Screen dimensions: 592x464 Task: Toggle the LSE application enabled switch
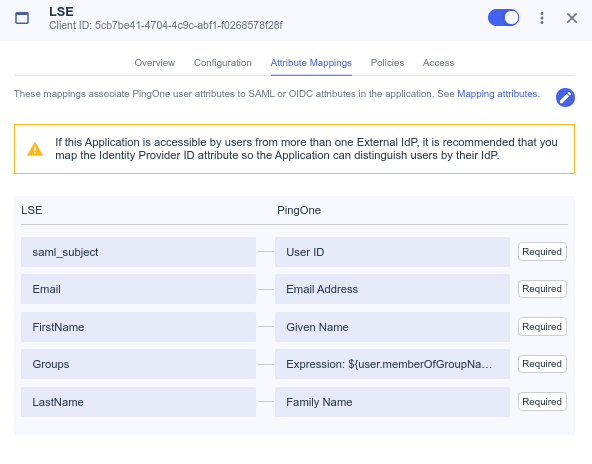[503, 18]
